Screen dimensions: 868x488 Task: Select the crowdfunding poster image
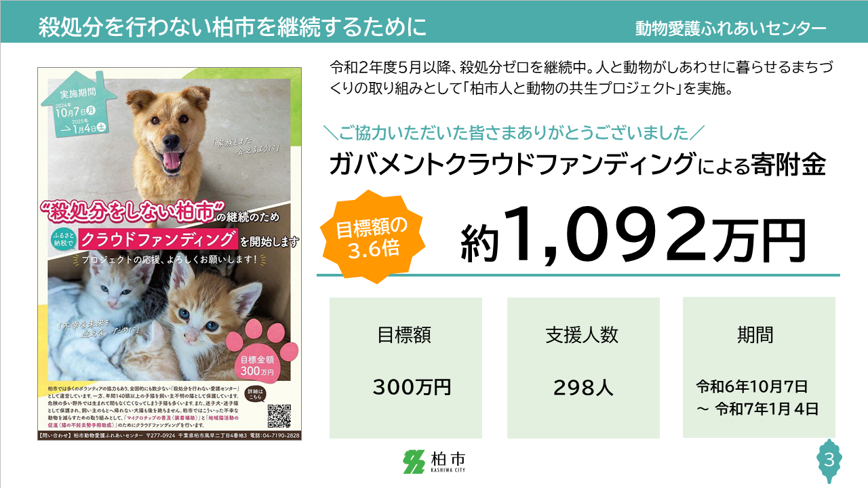point(170,254)
